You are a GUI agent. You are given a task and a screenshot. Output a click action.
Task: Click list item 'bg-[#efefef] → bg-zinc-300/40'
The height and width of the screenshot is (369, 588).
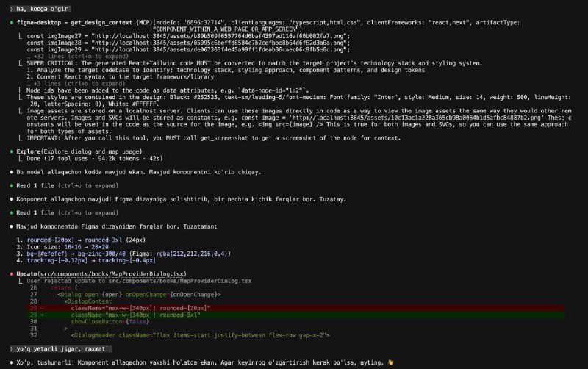pos(123,254)
